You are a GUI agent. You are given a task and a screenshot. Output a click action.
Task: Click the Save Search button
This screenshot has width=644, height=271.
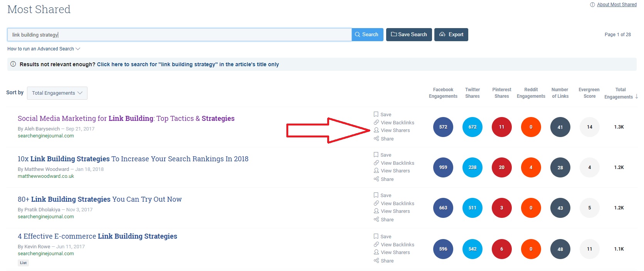409,35
